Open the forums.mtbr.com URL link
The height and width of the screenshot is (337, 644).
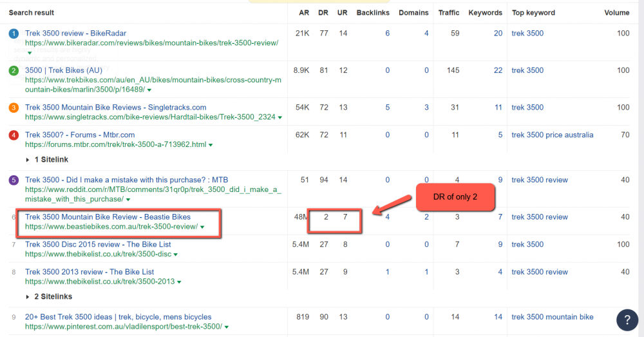pyautogui.click(x=115, y=145)
